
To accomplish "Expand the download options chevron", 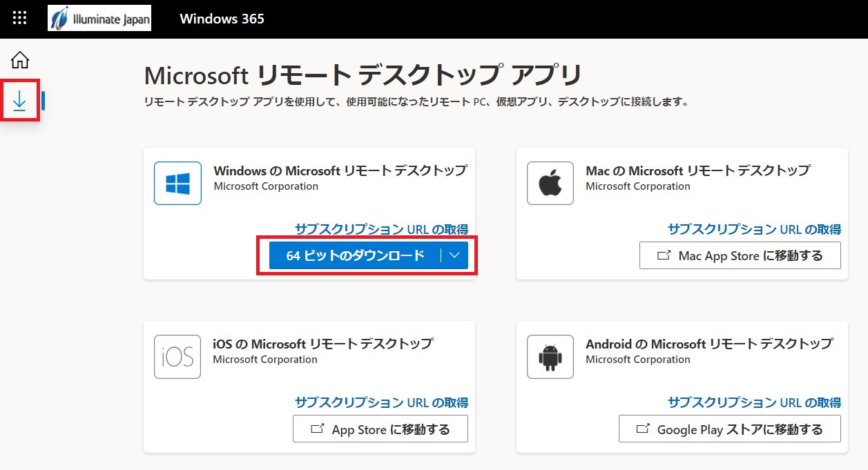I will [x=454, y=255].
